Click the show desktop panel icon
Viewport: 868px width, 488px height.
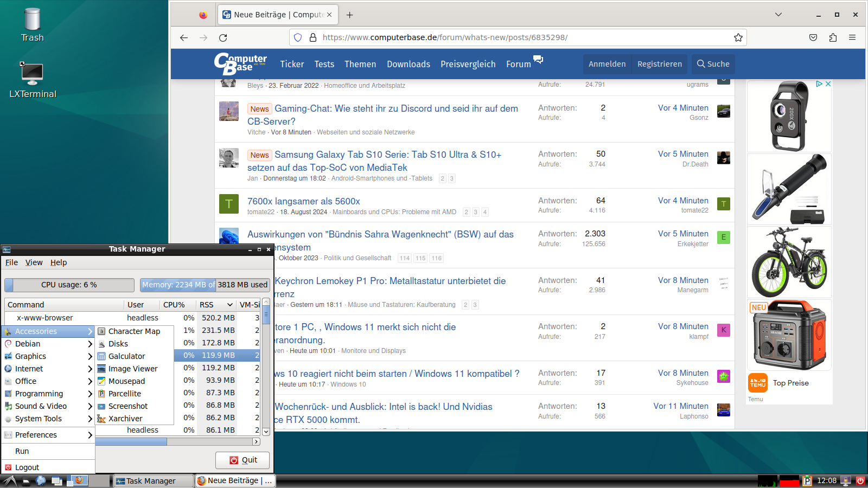tap(56, 481)
